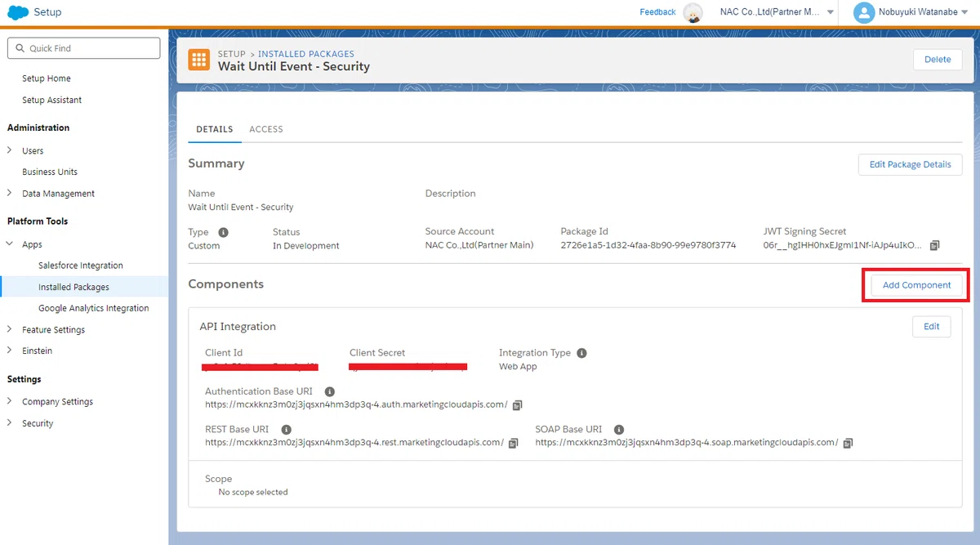Copy the SOAP Base URI
Screen dimensions: 980x545
point(848,443)
